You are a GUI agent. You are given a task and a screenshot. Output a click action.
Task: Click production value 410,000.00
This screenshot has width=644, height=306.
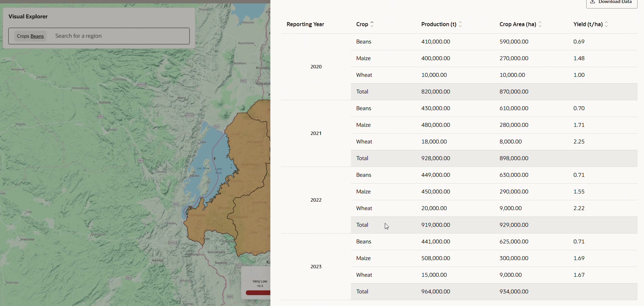(x=436, y=42)
